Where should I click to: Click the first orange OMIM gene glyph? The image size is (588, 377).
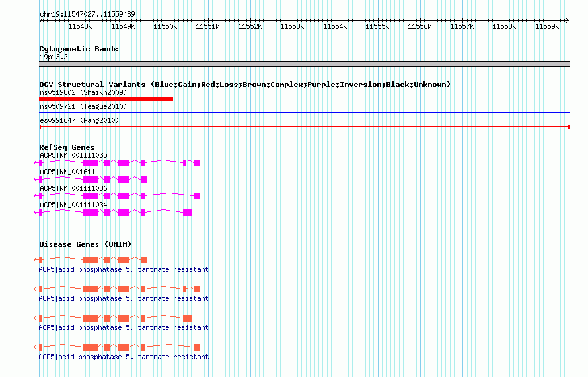(91, 259)
